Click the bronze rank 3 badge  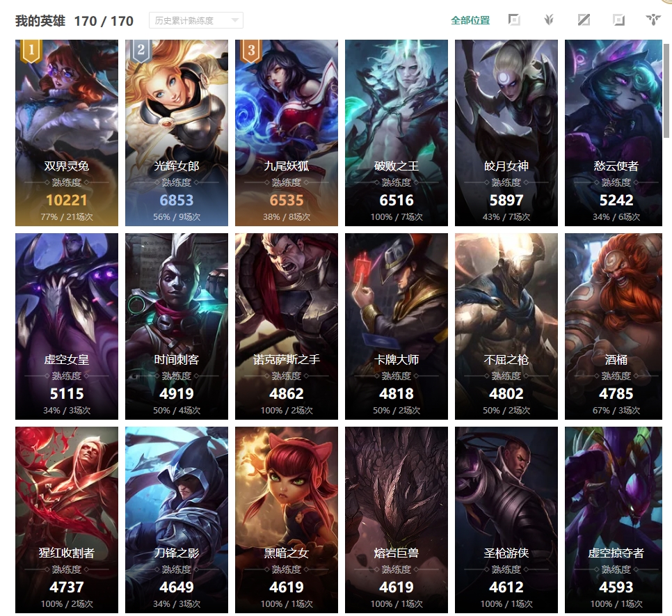(251, 51)
